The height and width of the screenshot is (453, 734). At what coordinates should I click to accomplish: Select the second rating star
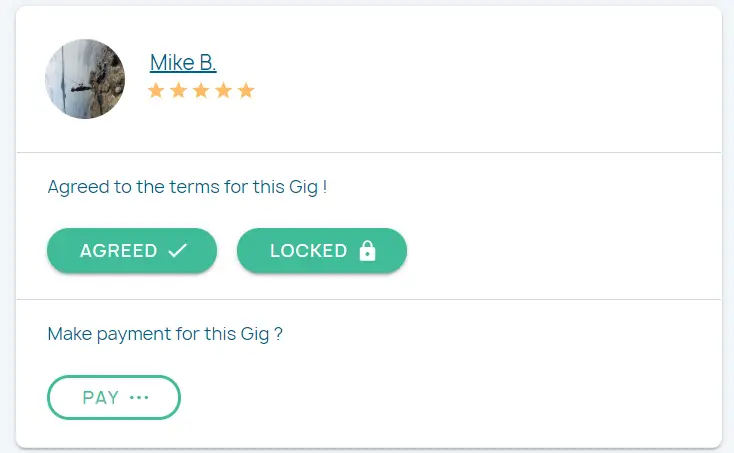178,91
